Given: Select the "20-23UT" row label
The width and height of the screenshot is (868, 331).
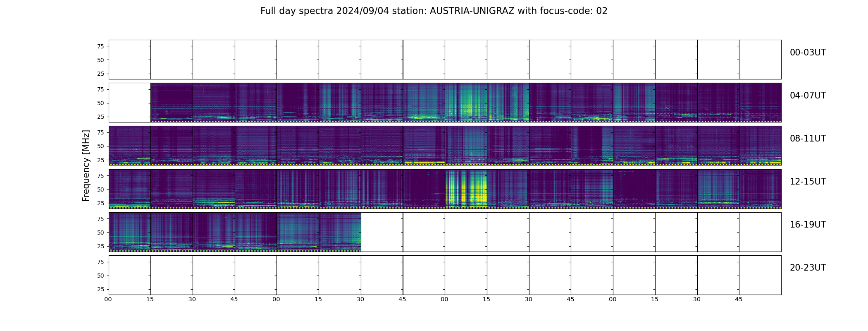Looking at the screenshot, I should (x=808, y=268).
